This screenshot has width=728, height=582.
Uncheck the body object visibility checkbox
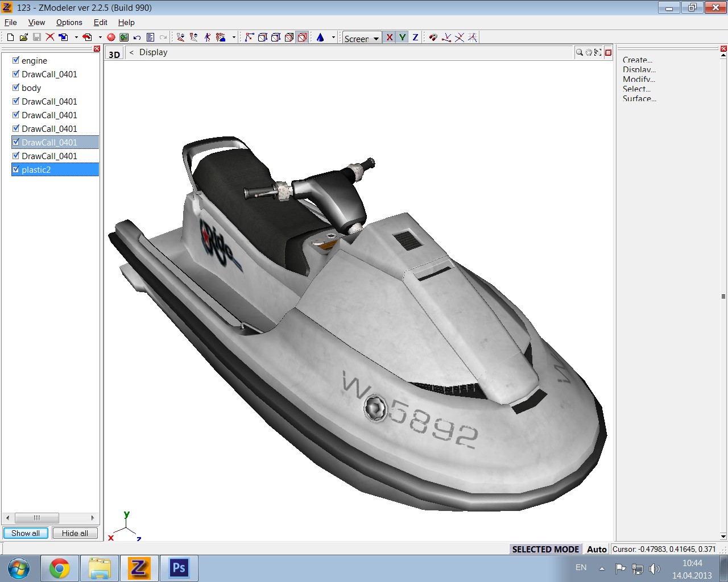(16, 88)
